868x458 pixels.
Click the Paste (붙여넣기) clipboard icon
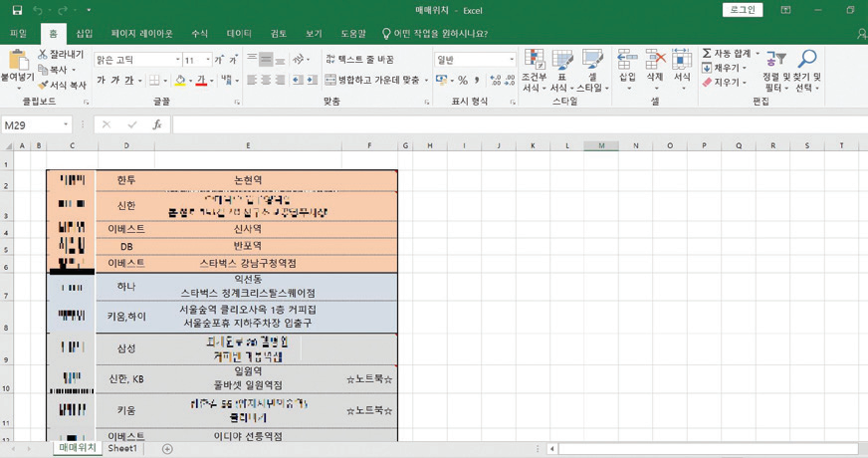[17, 62]
